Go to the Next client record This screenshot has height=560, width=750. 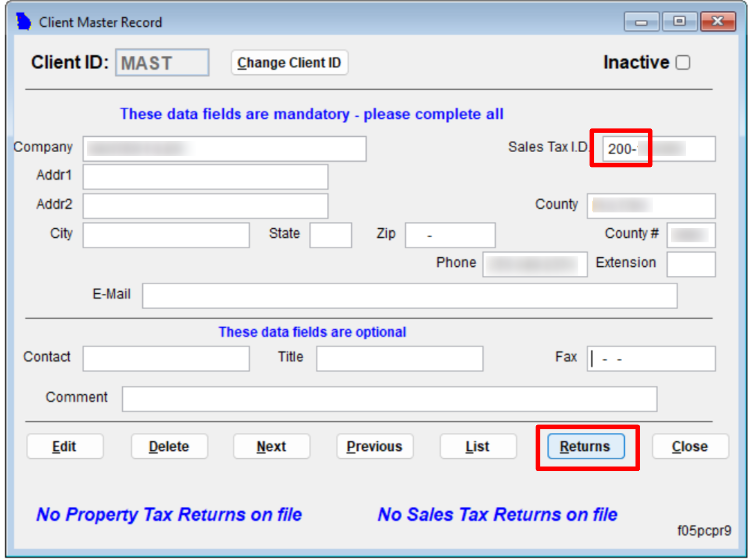point(271,446)
